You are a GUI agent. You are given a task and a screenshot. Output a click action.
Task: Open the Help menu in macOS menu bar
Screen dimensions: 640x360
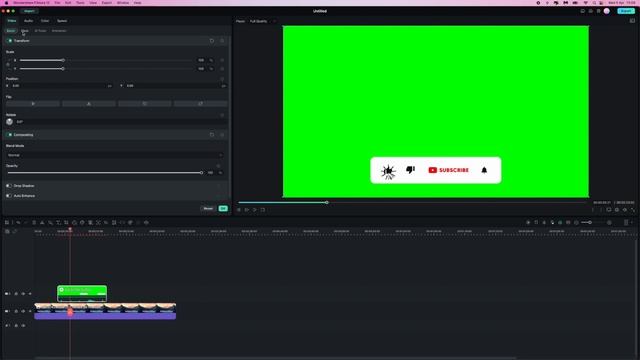[138, 3]
